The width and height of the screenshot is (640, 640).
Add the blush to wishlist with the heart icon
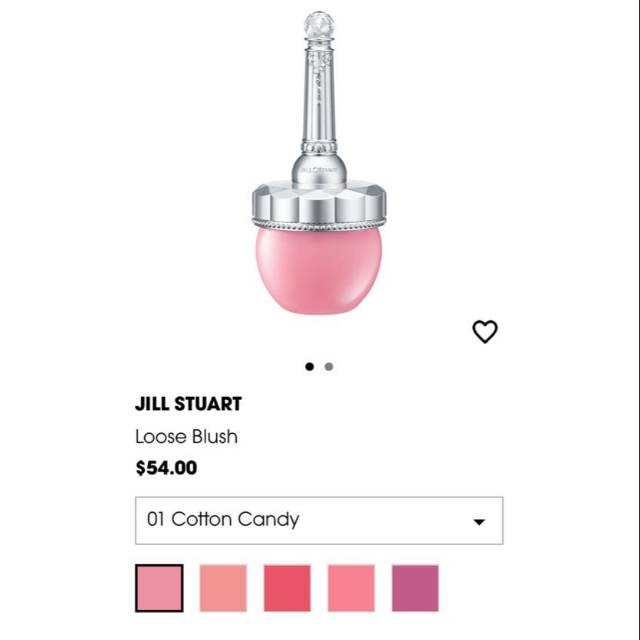coord(485,331)
